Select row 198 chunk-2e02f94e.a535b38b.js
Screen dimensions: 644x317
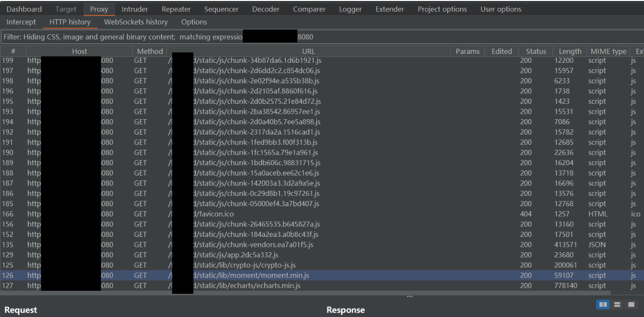(322, 81)
